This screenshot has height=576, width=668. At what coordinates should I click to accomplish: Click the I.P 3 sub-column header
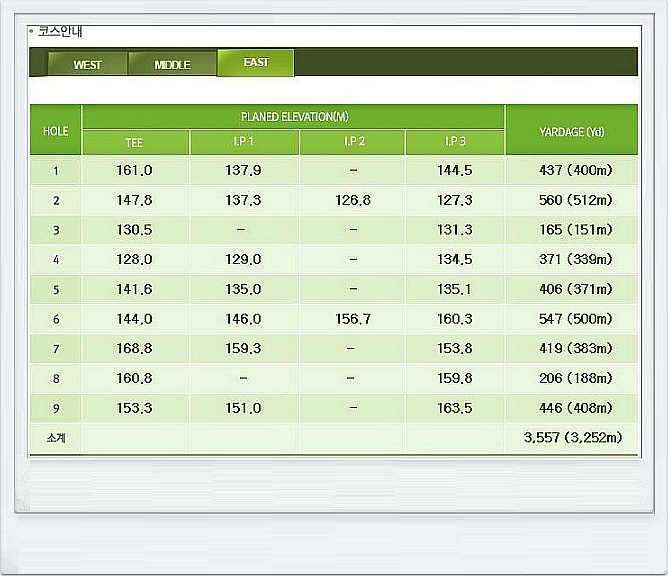tap(454, 143)
